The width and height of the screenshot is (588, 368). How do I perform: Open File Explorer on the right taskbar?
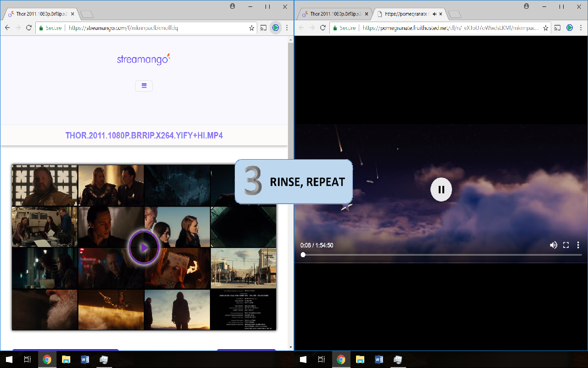coord(360,359)
